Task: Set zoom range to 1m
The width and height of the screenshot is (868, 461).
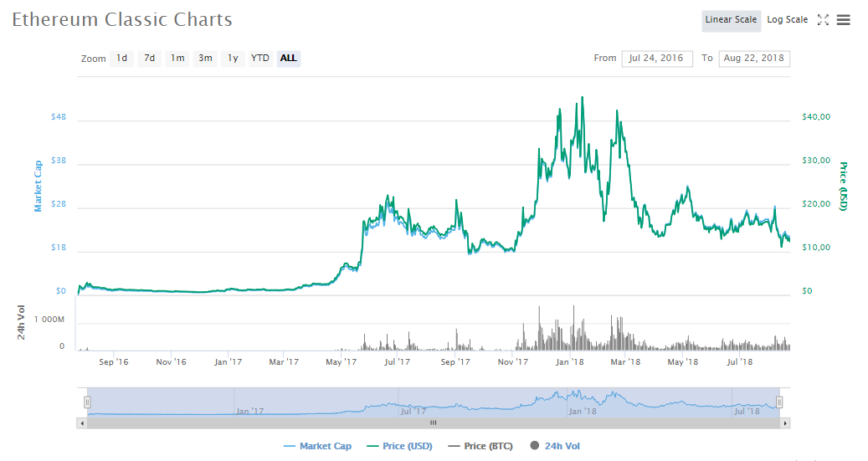Action: coord(177,58)
